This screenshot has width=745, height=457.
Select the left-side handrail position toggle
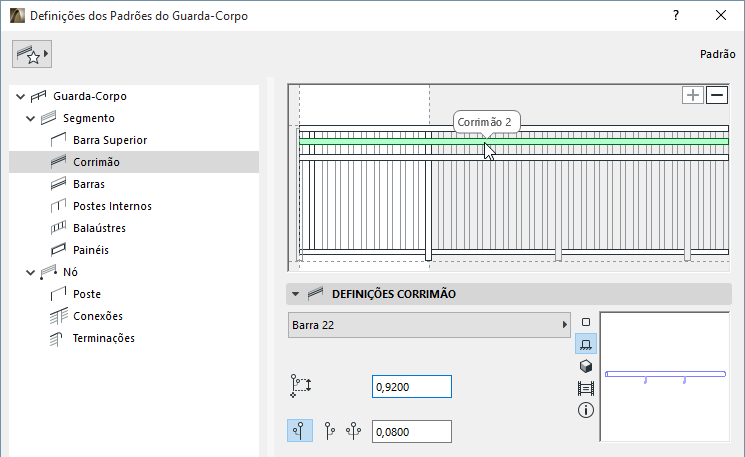(x=300, y=431)
